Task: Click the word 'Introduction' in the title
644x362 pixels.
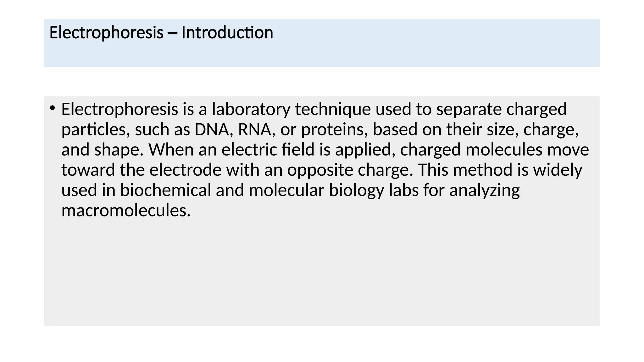Action: [227, 33]
